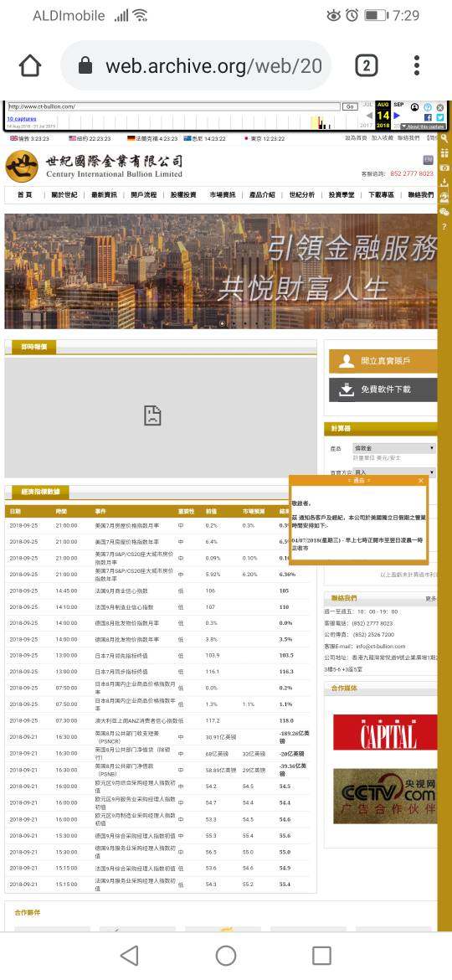Screen dimensions: 452x980
Task: Click inside the Wayback URL input field
Action: 173,107
